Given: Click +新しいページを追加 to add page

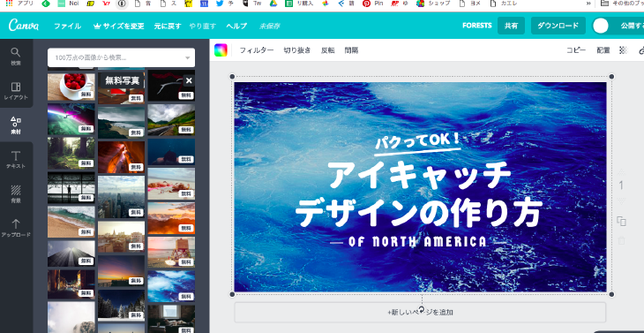Looking at the screenshot, I should pyautogui.click(x=420, y=313).
